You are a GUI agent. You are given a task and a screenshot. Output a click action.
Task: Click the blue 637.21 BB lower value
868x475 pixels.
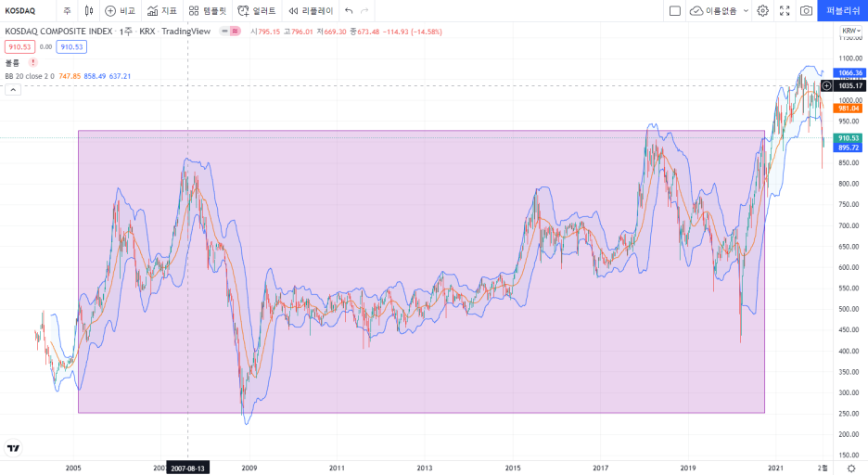click(x=120, y=76)
